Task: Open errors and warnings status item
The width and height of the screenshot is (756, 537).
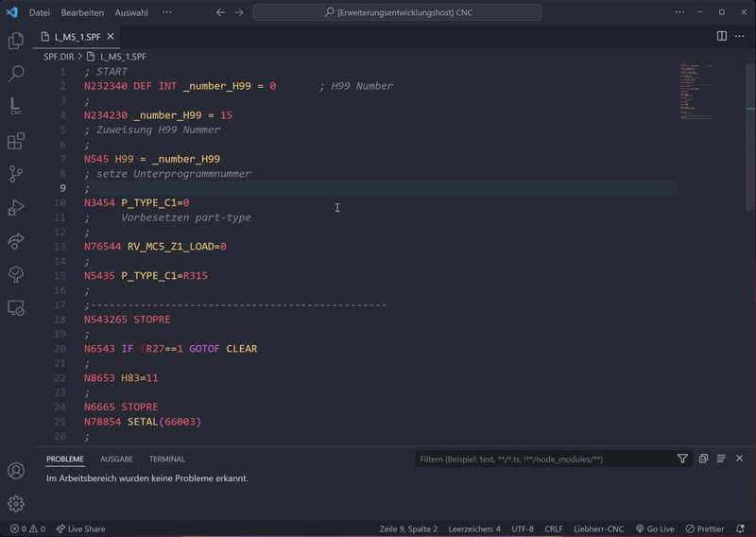Action: [28, 528]
